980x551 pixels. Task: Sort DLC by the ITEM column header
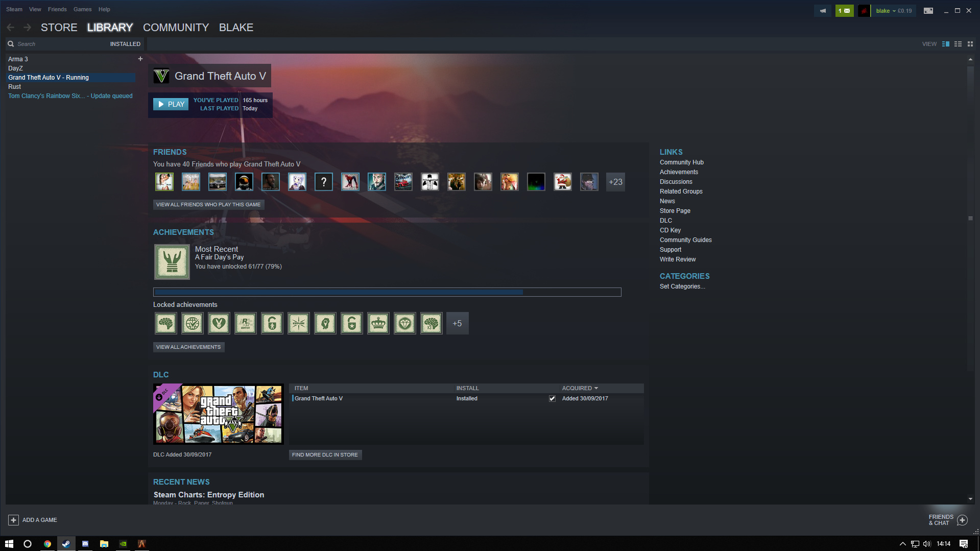pyautogui.click(x=301, y=388)
